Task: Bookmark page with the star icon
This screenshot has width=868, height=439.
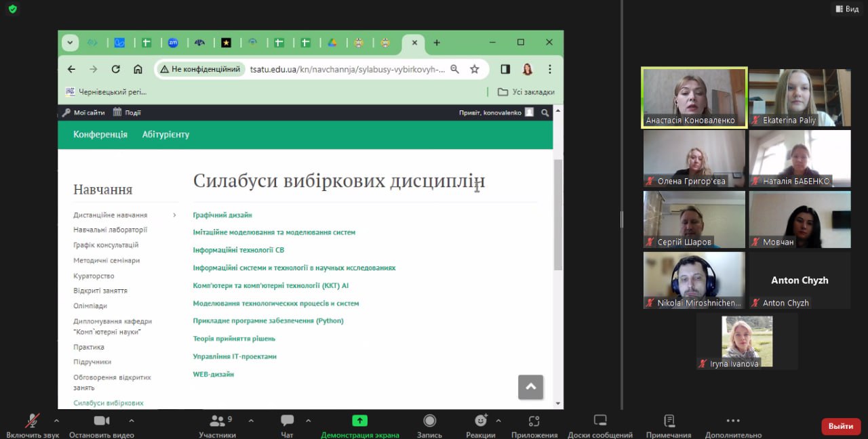Action: pyautogui.click(x=475, y=69)
